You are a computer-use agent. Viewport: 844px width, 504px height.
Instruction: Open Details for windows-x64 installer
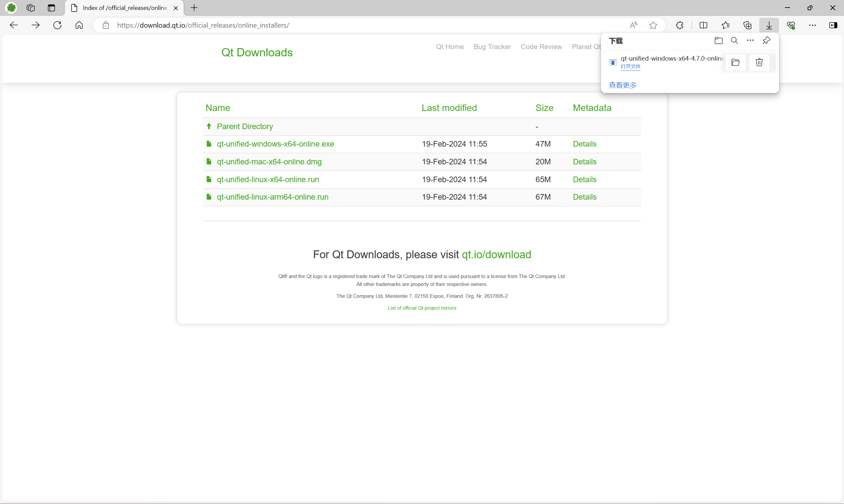coord(584,144)
